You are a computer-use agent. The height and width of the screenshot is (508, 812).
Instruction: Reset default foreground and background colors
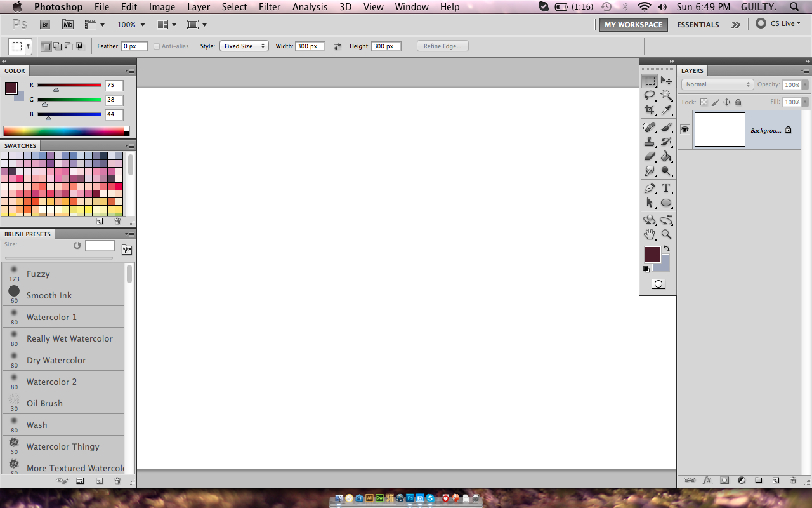pyautogui.click(x=646, y=269)
